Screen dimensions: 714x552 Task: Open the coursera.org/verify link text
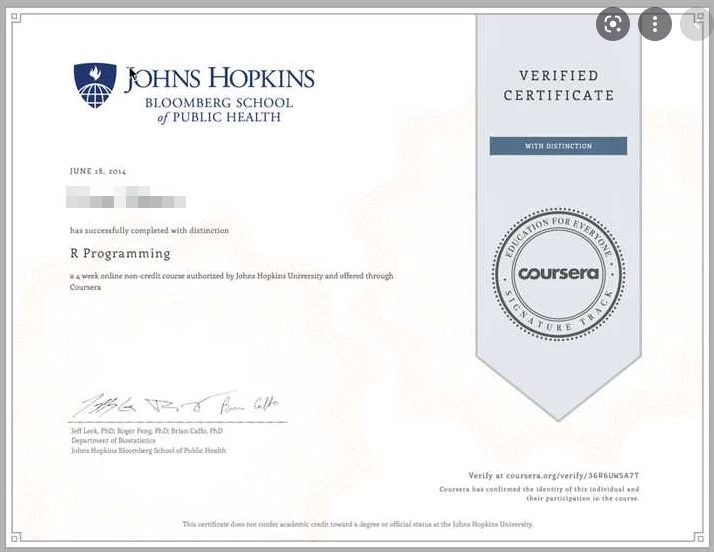(x=554, y=475)
